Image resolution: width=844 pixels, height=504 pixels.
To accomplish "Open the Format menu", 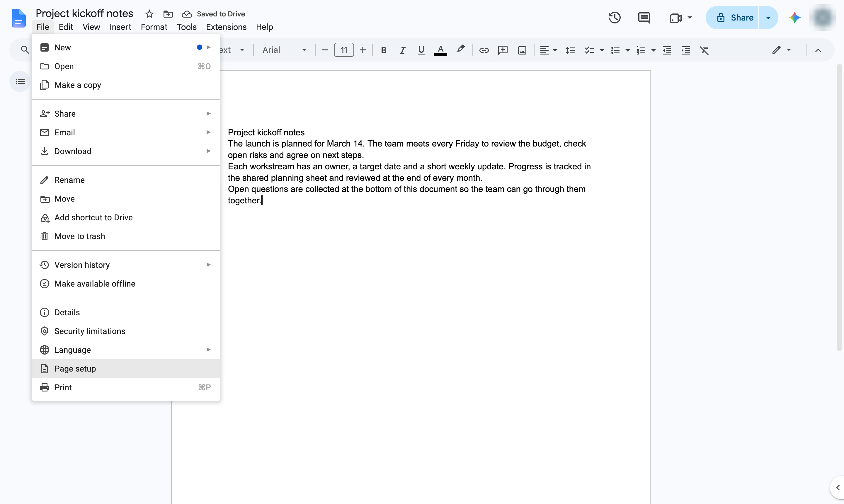I will click(x=154, y=27).
